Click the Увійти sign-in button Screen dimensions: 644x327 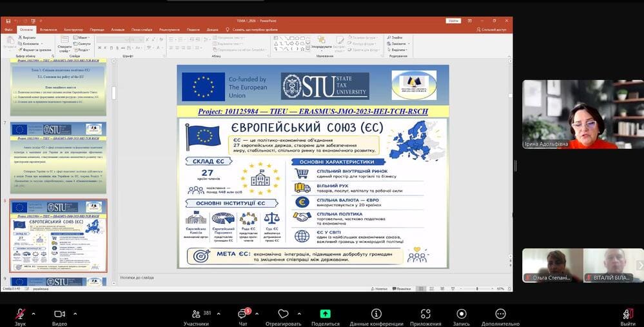tap(453, 21)
